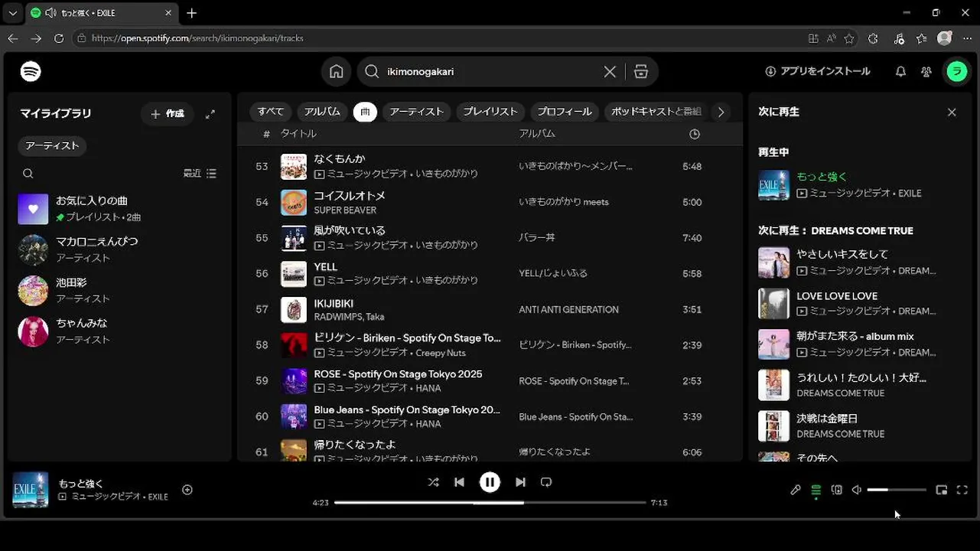980x551 pixels.
Task: Select track 'YELL' row title
Action: [326, 267]
